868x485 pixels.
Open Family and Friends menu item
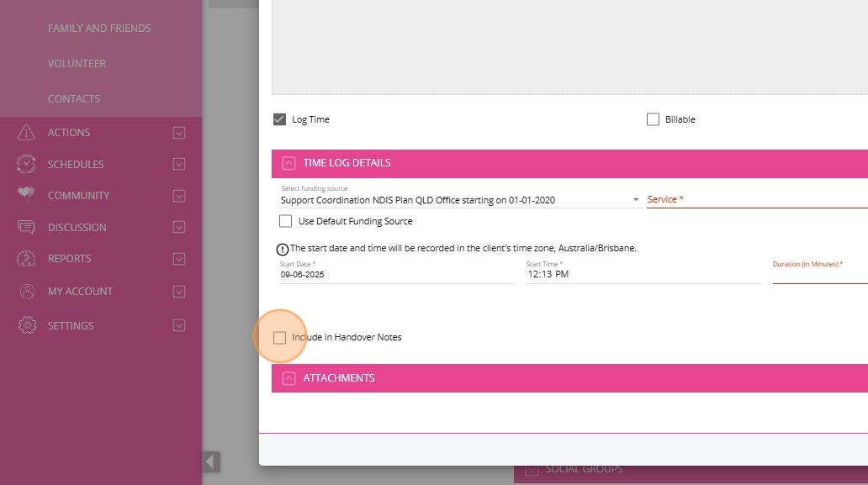[x=99, y=29]
